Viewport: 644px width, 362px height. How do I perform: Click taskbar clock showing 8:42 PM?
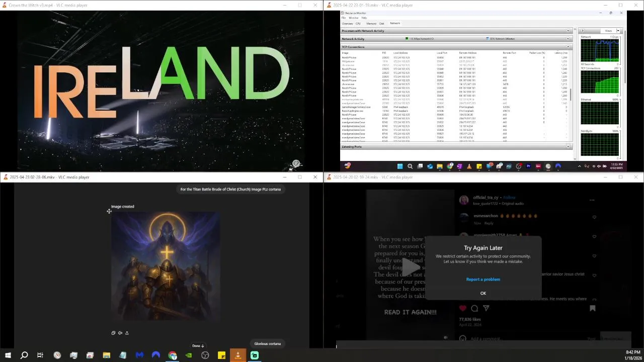633,355
